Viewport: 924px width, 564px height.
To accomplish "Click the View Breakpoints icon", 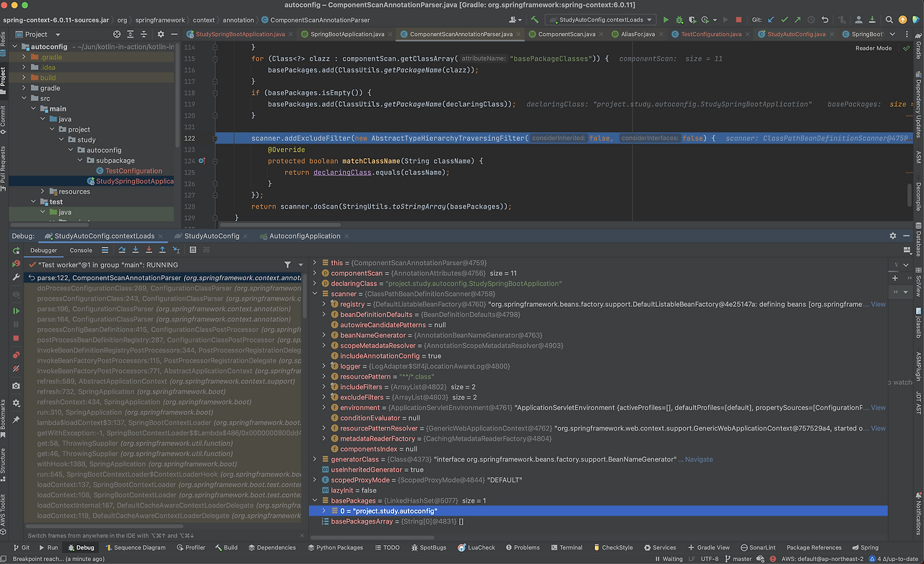I will click(x=16, y=355).
